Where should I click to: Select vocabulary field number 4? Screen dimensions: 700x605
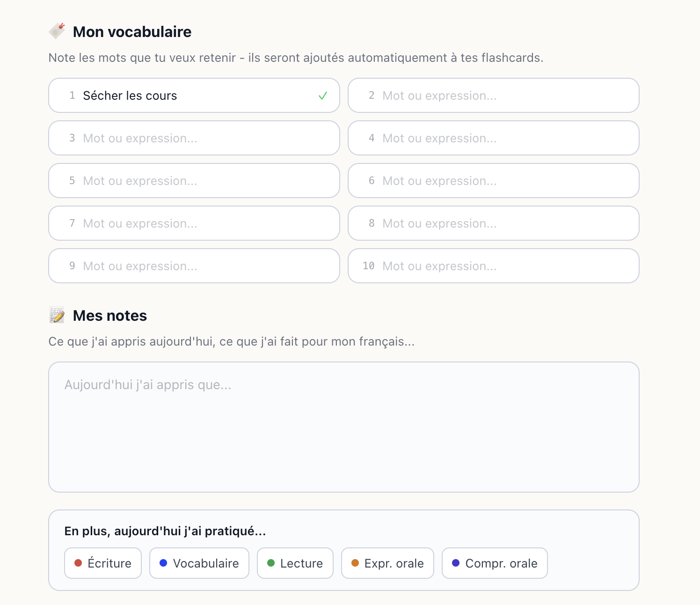coord(494,138)
